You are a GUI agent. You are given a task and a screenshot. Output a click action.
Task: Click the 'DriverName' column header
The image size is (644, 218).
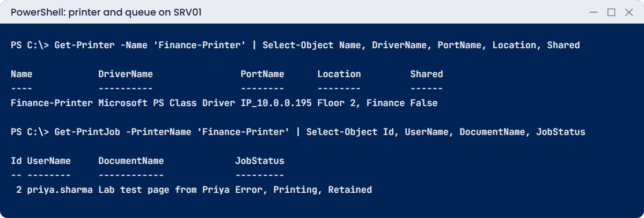pos(126,74)
